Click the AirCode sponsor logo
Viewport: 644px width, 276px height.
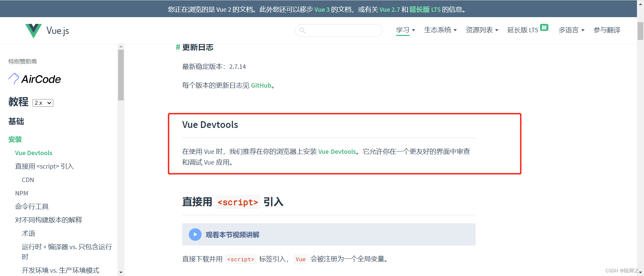coord(35,79)
